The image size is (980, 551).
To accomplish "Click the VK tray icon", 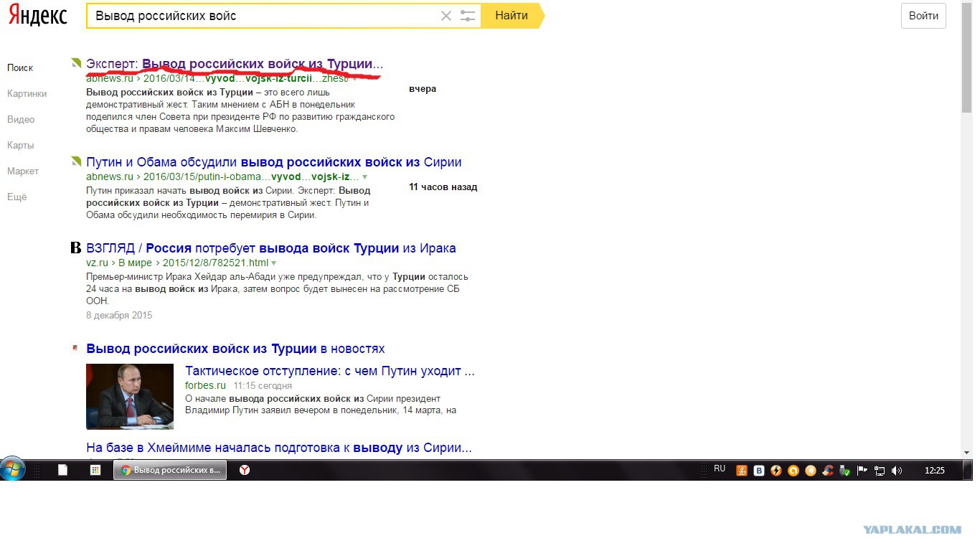I will (x=759, y=471).
